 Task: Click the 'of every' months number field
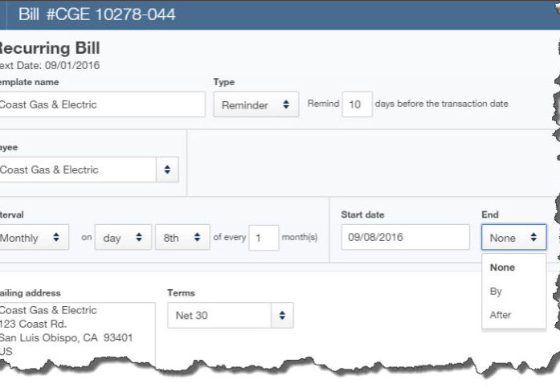coord(264,238)
